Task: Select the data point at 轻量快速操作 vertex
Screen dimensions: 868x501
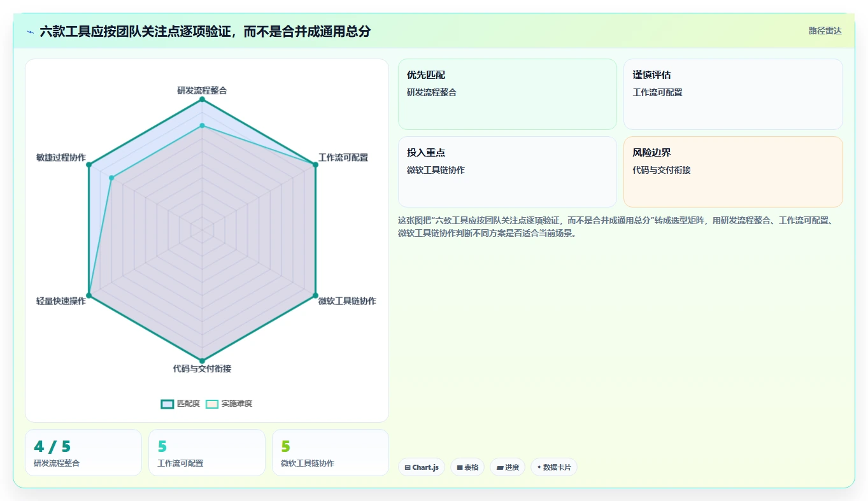Action: click(x=89, y=295)
